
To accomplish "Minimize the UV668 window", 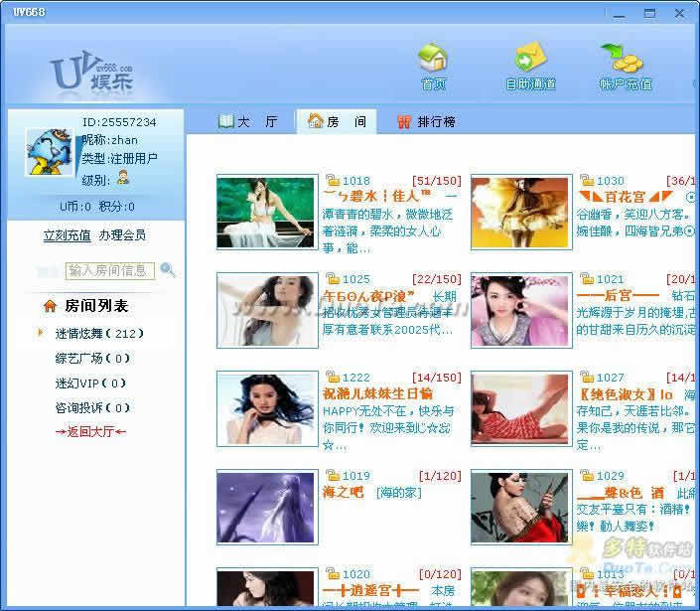I will tap(619, 14).
